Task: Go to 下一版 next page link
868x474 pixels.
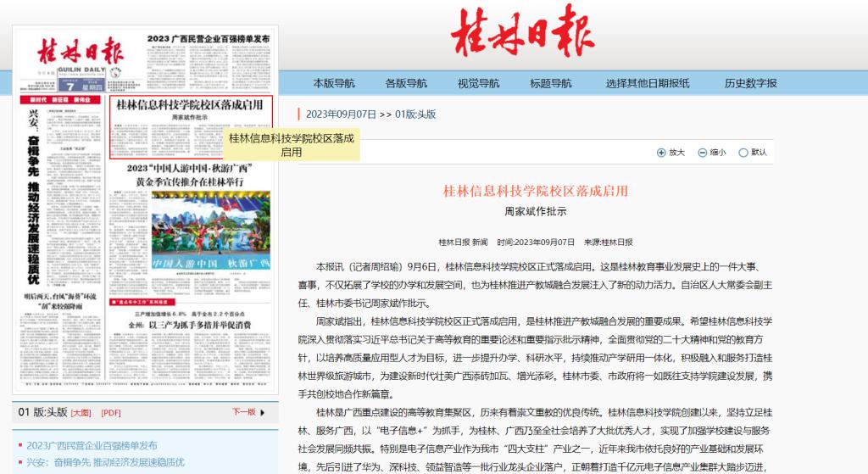Action: (243, 412)
